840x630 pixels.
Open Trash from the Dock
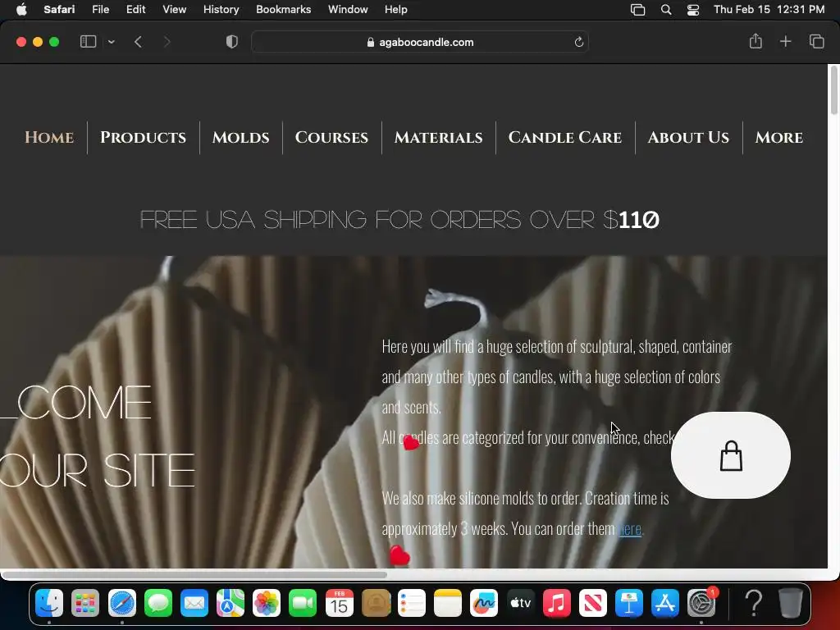click(790, 603)
